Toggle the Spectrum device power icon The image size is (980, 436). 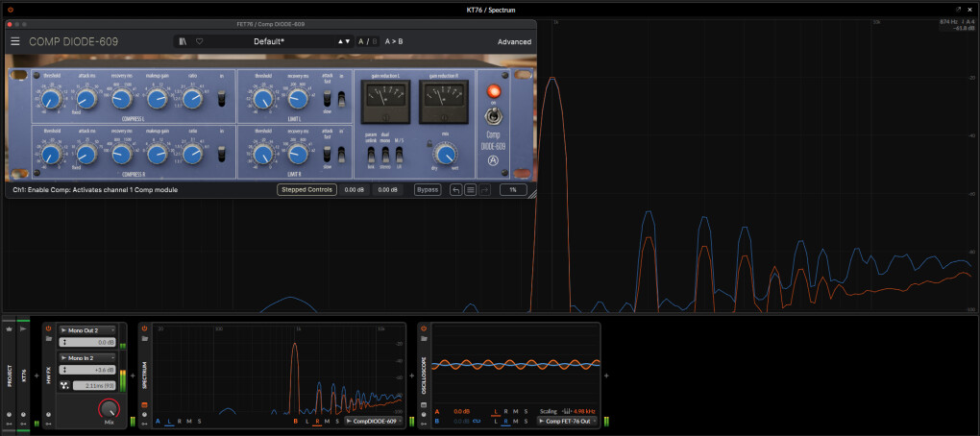click(x=145, y=328)
